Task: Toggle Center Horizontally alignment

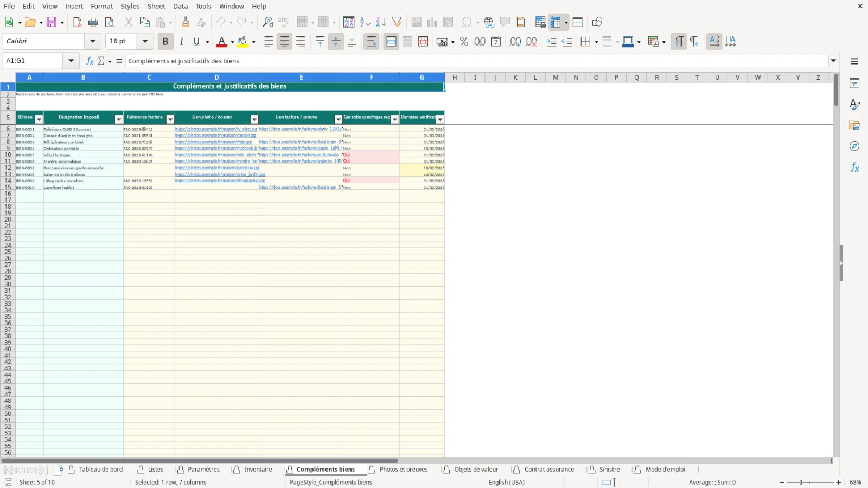Action: click(x=284, y=42)
